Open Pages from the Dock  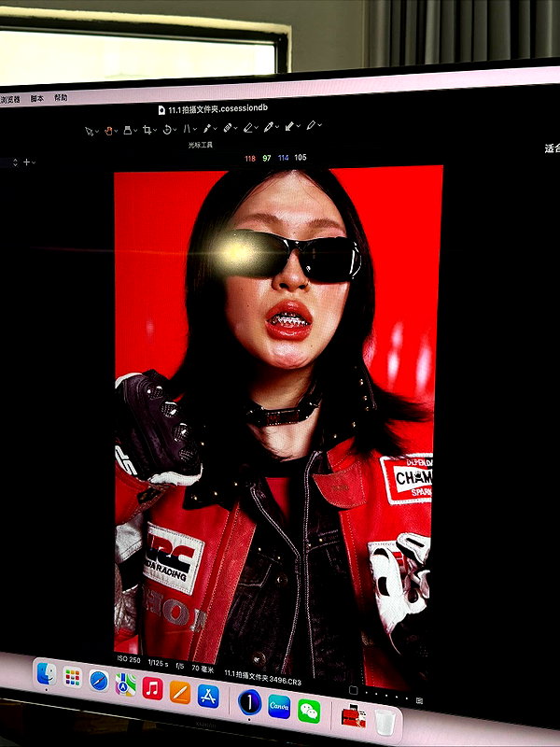(180, 693)
